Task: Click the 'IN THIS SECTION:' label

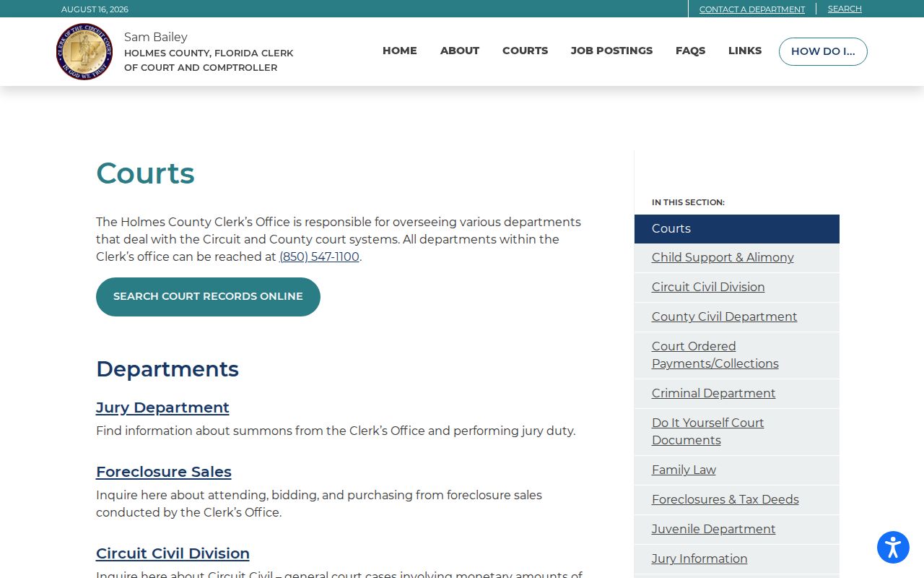Action: click(x=688, y=202)
